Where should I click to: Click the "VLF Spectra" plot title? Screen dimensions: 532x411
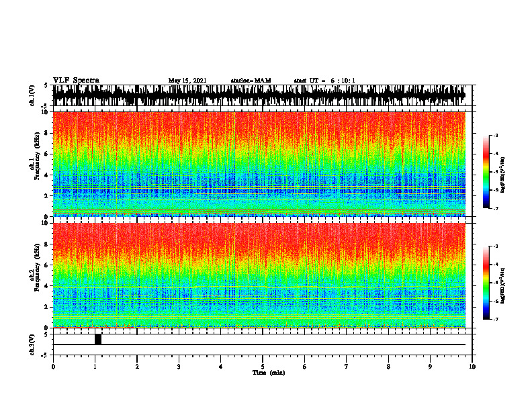pyautogui.click(x=76, y=81)
